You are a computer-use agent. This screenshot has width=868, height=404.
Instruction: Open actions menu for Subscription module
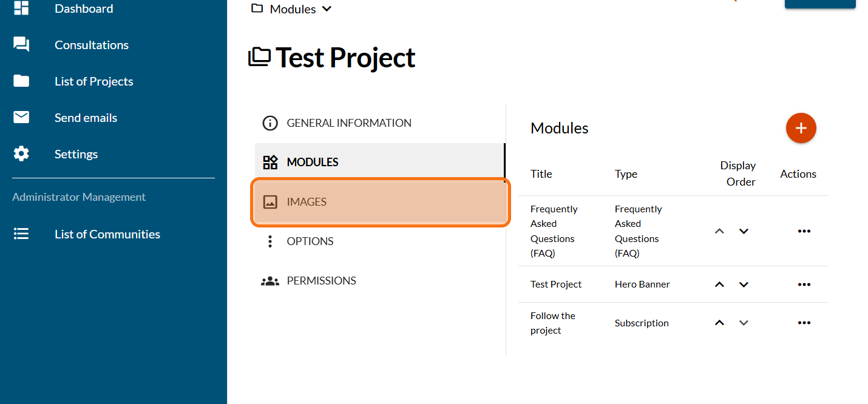click(x=804, y=323)
